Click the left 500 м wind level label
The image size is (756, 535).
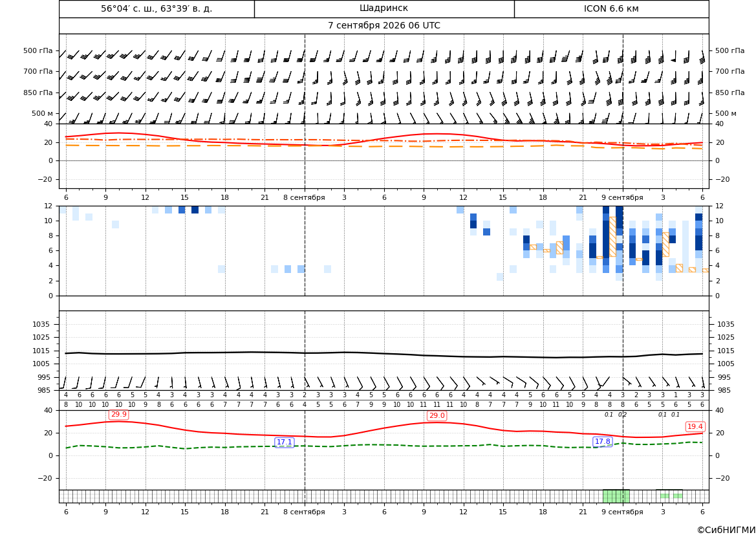[43, 113]
